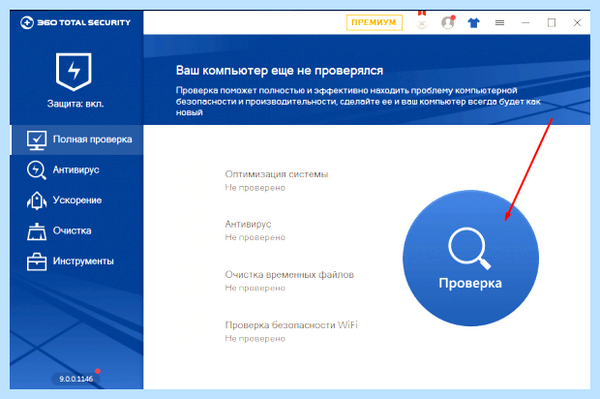Click the Антивирус item in the check list
The height and width of the screenshot is (399, 600).
click(248, 224)
